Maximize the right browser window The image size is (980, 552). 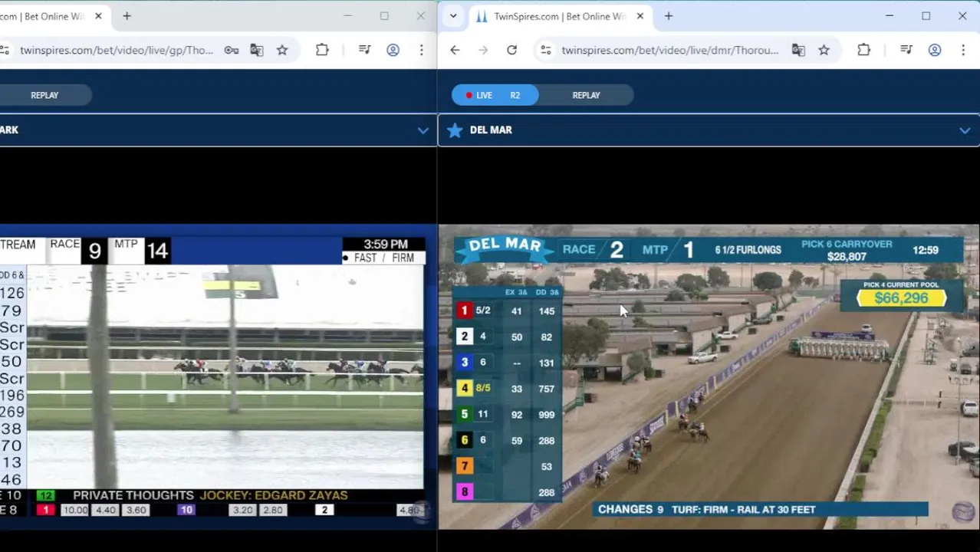[926, 16]
